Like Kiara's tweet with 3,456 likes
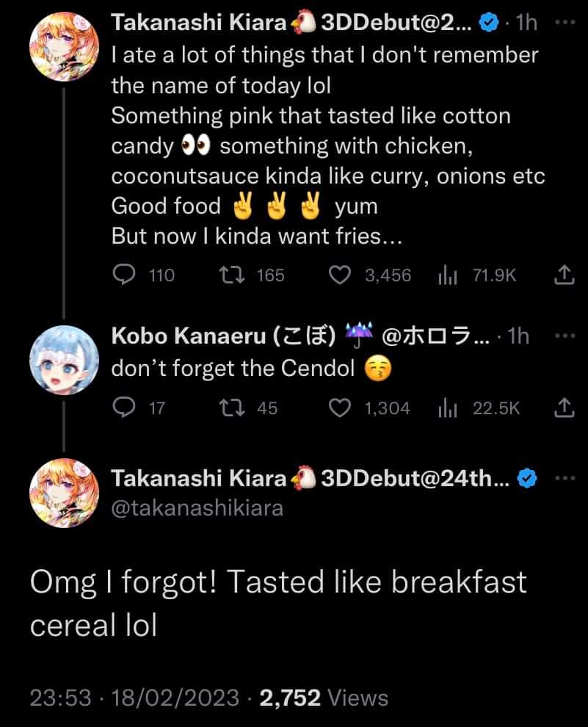Viewport: 588px width, 727px height. (x=338, y=275)
